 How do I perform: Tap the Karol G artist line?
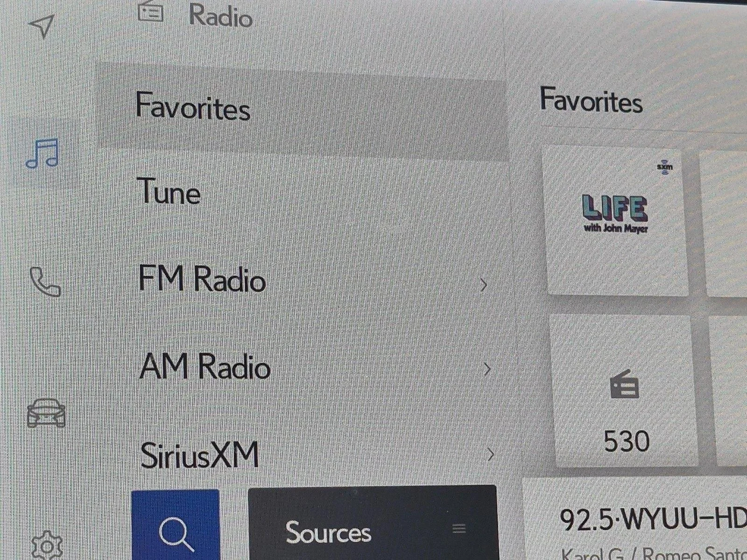click(654, 555)
